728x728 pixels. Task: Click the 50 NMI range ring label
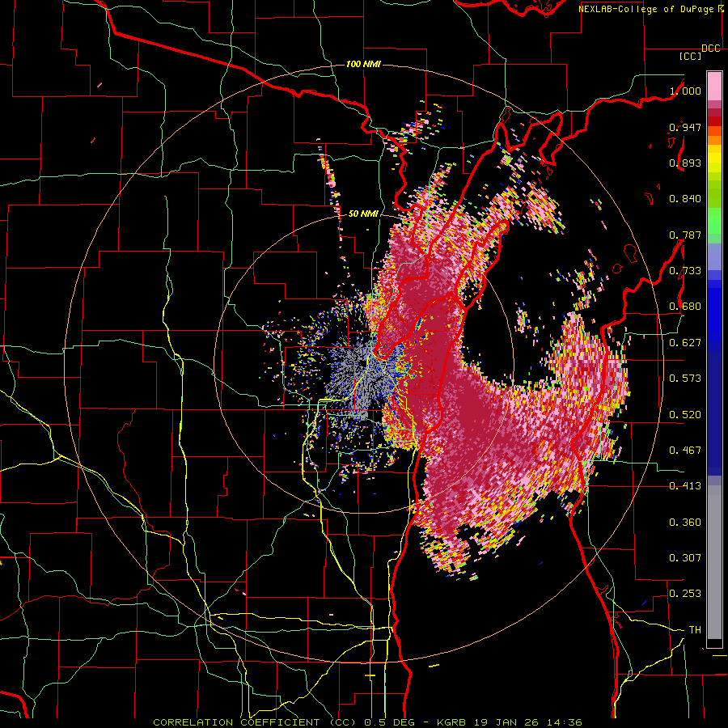363,214
